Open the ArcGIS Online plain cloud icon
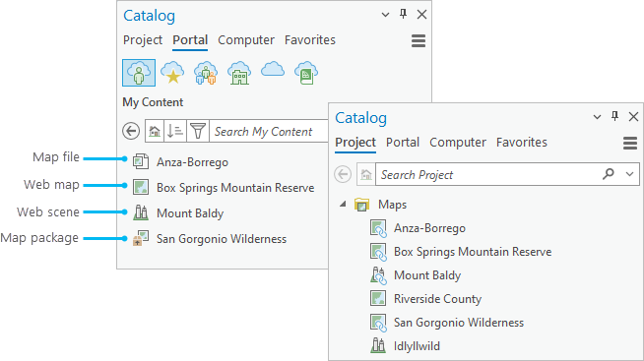The image size is (644, 361). pyautogui.click(x=273, y=69)
